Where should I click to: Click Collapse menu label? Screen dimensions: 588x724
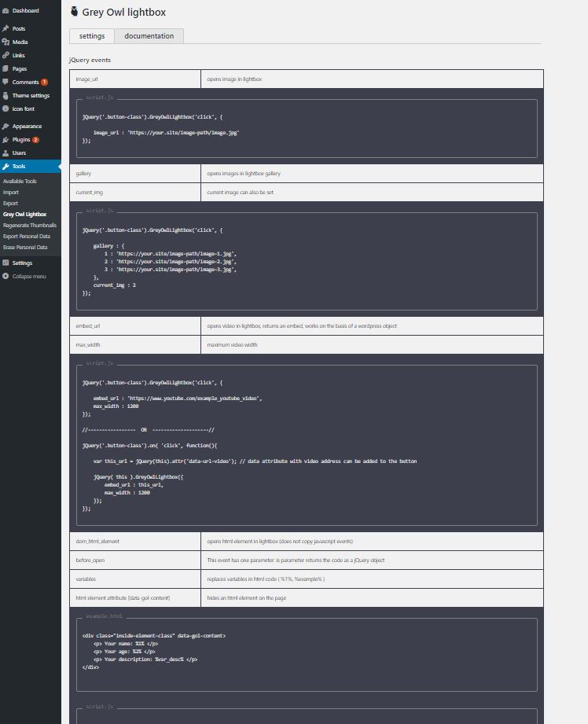point(29,277)
